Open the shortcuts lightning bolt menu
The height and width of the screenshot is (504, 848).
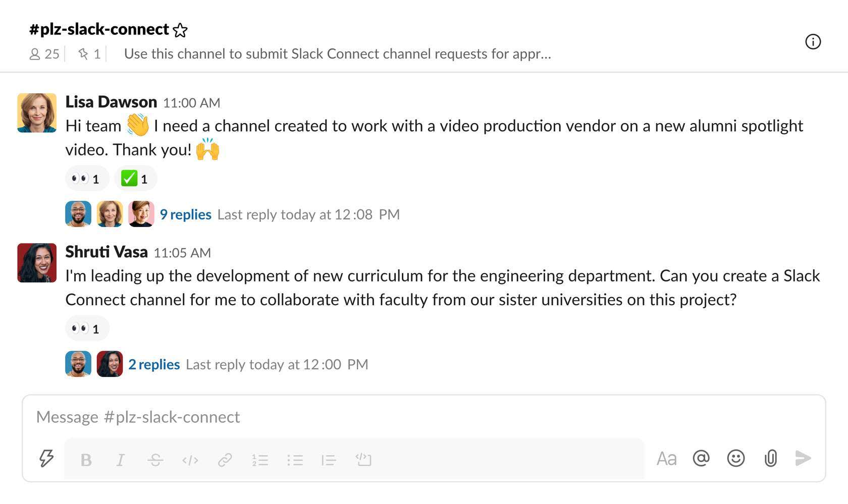click(x=46, y=458)
